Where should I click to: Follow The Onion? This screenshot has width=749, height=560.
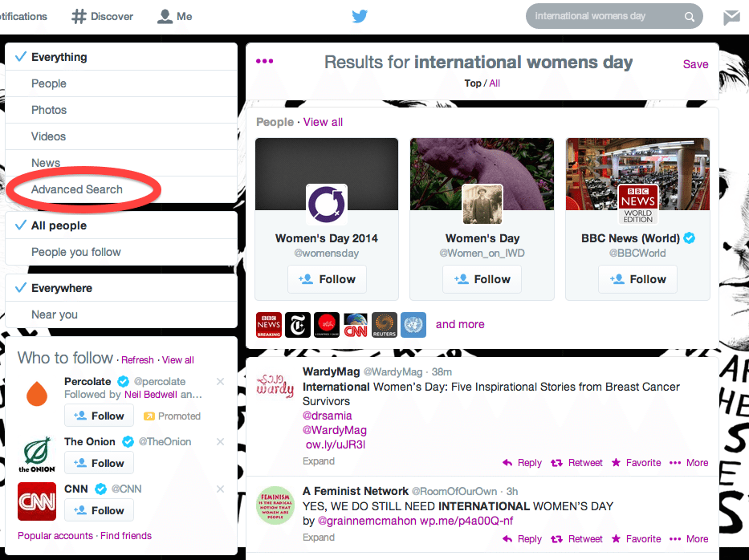click(99, 463)
